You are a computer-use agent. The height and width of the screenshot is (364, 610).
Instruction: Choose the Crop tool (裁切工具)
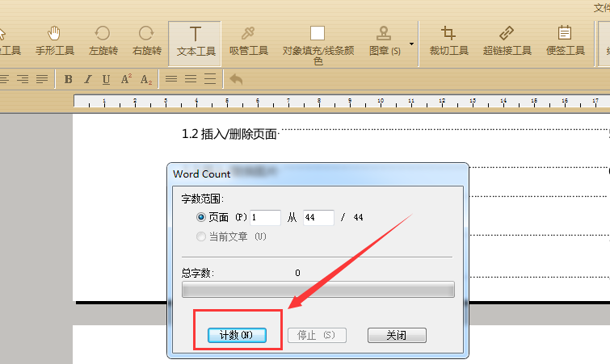tap(448, 41)
